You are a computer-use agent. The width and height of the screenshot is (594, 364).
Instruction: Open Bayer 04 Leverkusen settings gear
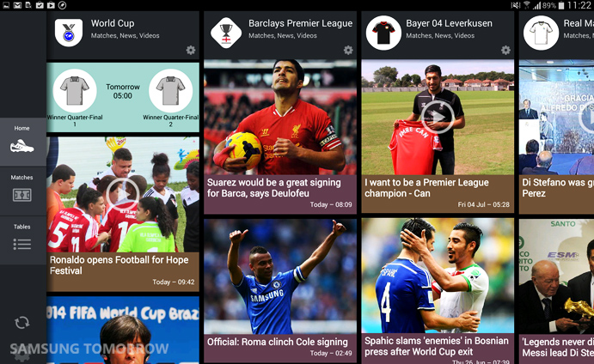pos(505,50)
